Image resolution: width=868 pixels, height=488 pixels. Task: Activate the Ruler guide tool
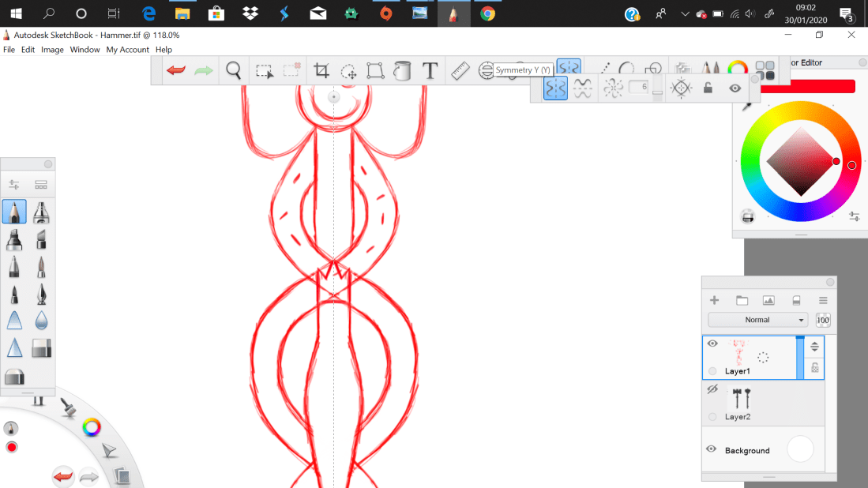coord(460,69)
